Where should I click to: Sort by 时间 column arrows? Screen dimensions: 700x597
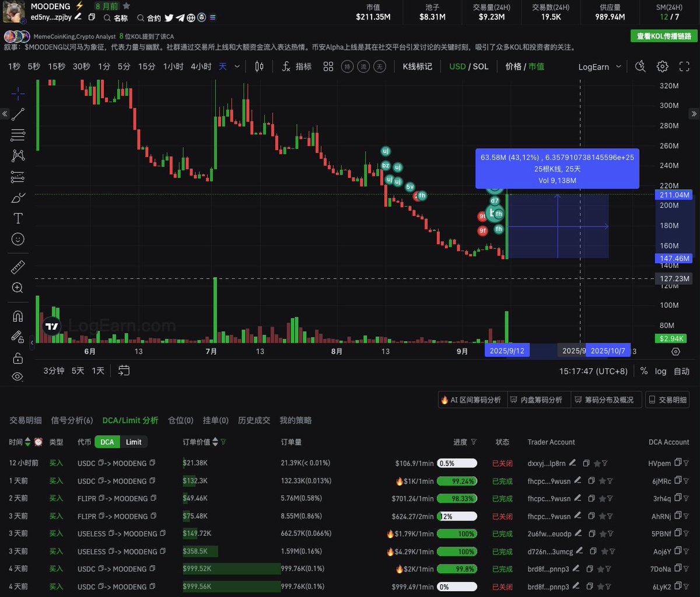coord(27,442)
